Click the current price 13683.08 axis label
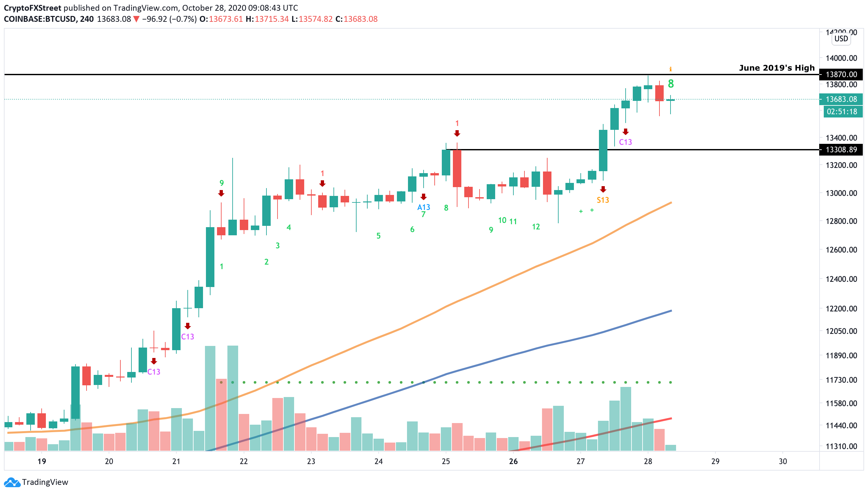The height and width of the screenshot is (494, 868). [x=841, y=99]
